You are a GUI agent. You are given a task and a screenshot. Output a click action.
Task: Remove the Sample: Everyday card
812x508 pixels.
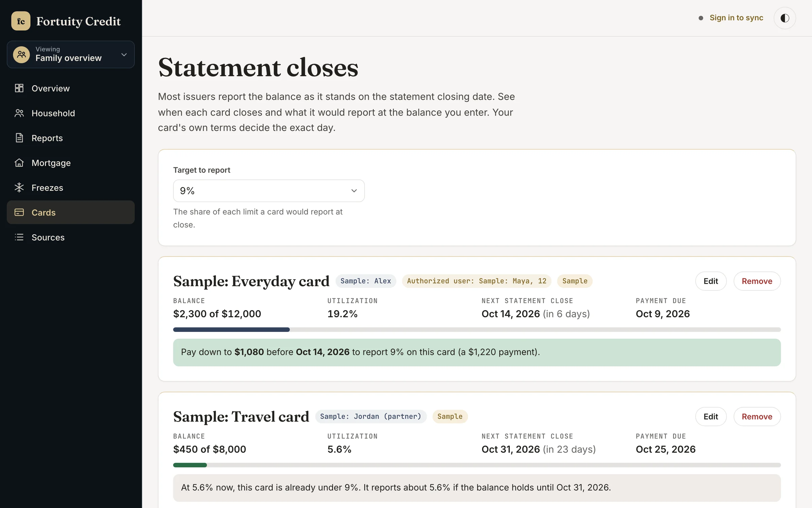(757, 281)
